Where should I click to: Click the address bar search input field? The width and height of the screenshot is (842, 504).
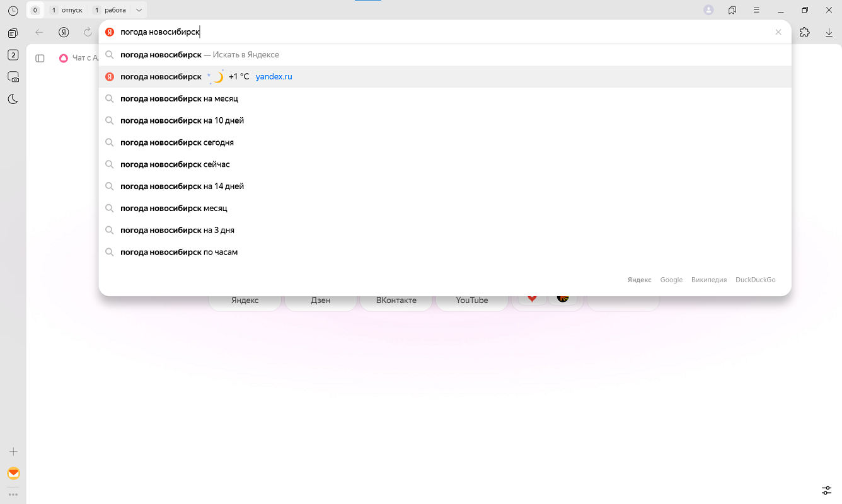coord(441,32)
